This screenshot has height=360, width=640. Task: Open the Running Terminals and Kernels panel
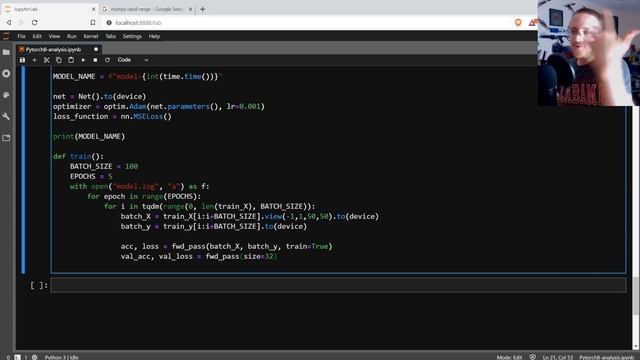point(6,73)
